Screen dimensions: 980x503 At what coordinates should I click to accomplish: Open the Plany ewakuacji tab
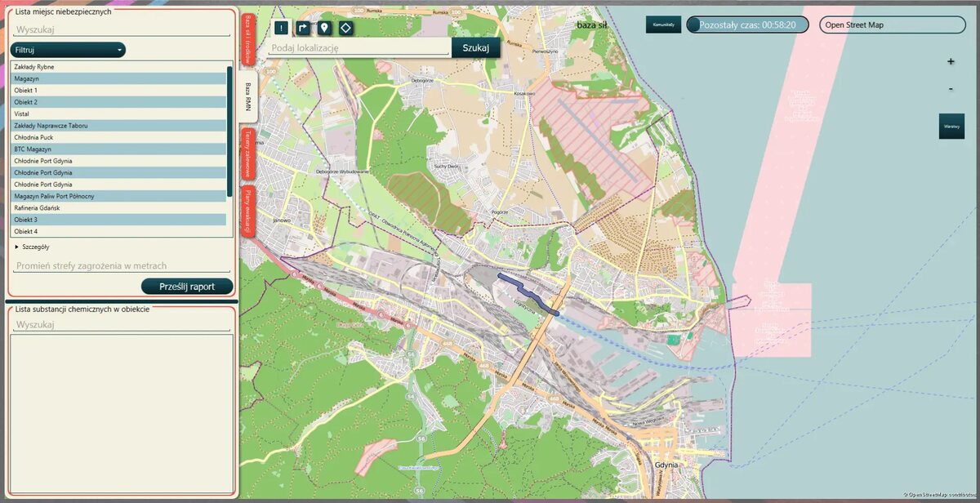point(248,211)
